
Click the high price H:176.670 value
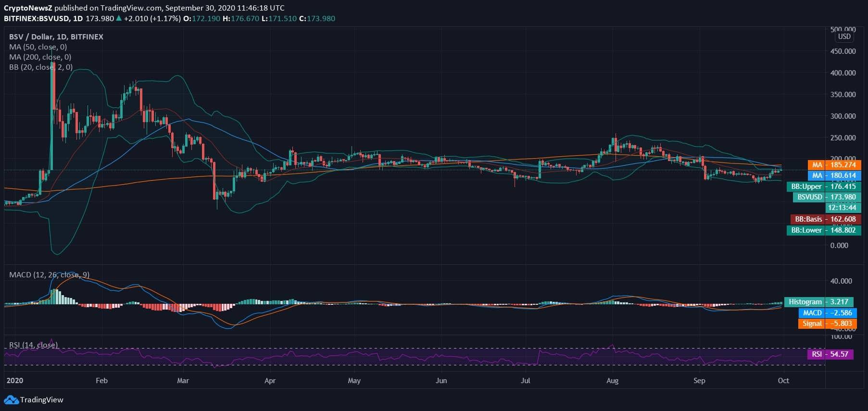(x=241, y=18)
